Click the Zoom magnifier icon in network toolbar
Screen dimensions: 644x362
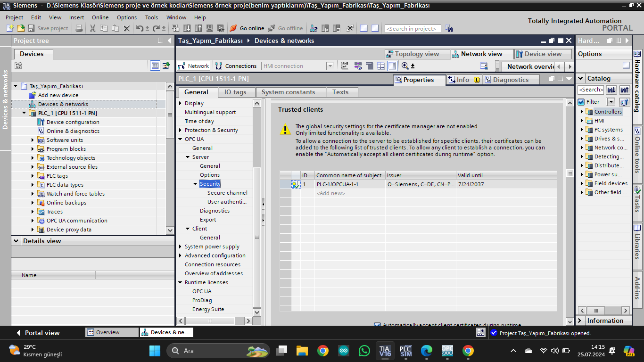(405, 66)
